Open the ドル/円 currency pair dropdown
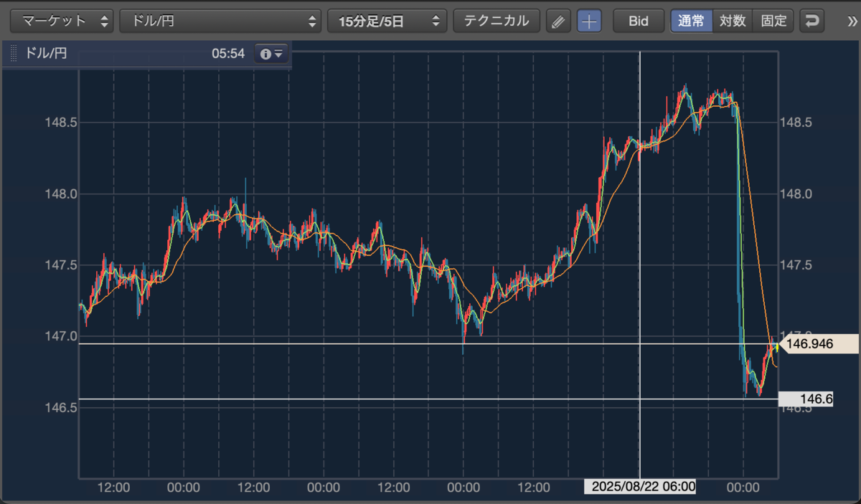This screenshot has width=861, height=504. pyautogui.click(x=221, y=21)
